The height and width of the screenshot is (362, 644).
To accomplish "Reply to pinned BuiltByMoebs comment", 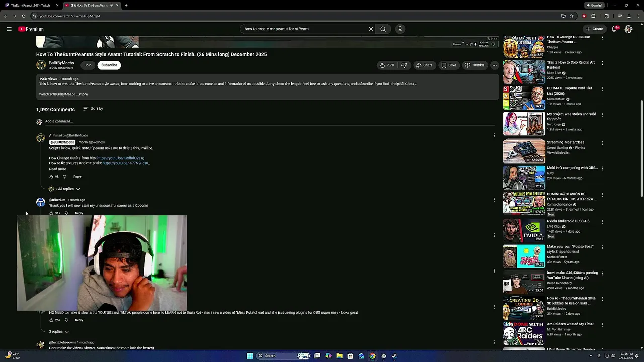I will (77, 177).
